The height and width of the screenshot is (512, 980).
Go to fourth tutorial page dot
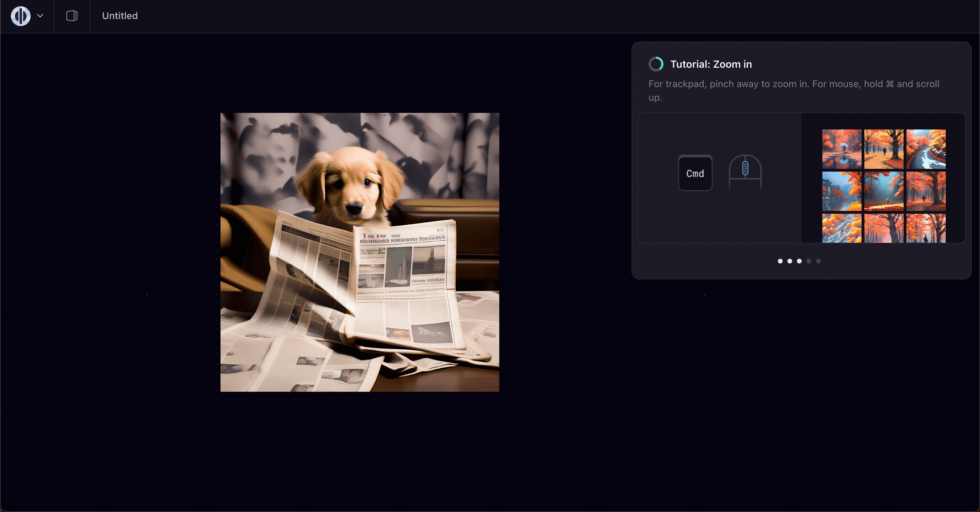(809, 261)
